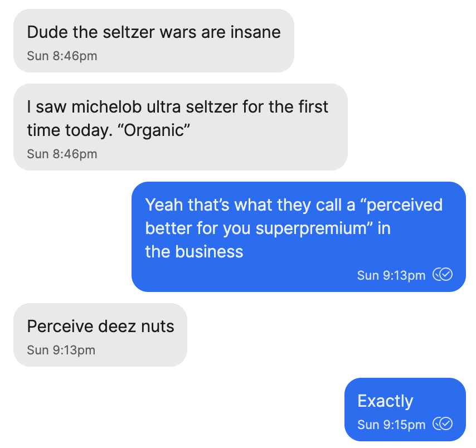The width and height of the screenshot is (476, 448).
Task: Select the "Dude the seltzer wars are insane" message
Action: 154,41
